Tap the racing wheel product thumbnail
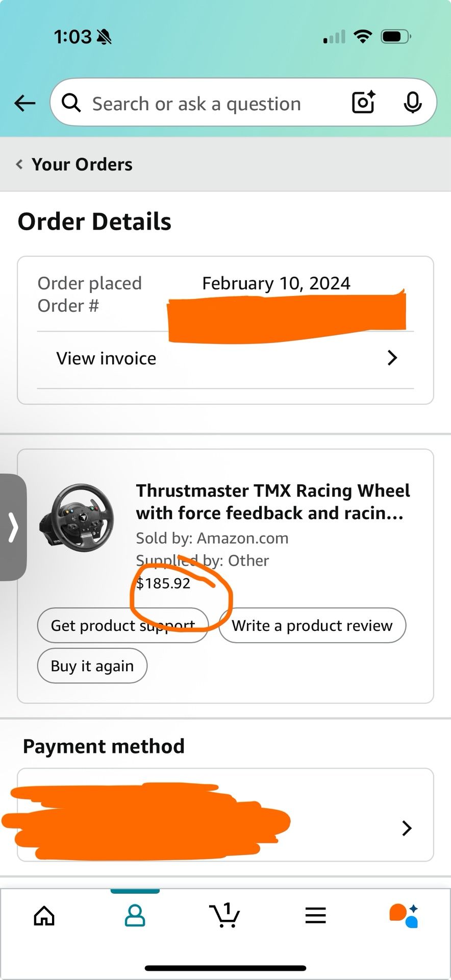The width and height of the screenshot is (451, 980). point(77,519)
